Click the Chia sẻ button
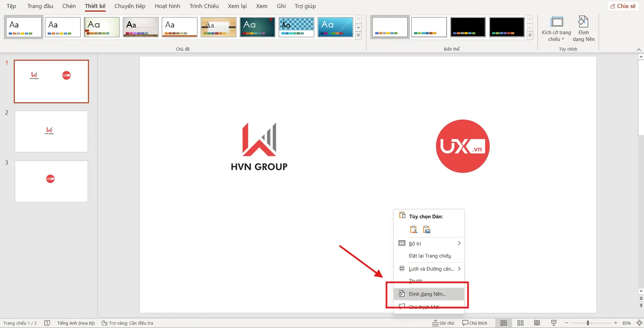This screenshot has width=644, height=328. [623, 6]
